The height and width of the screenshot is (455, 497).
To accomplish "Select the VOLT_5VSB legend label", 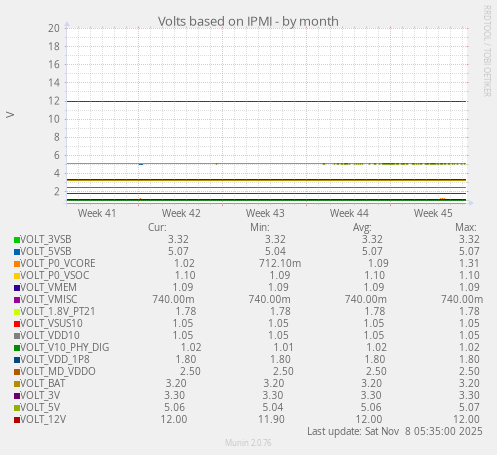I will tap(46, 252).
